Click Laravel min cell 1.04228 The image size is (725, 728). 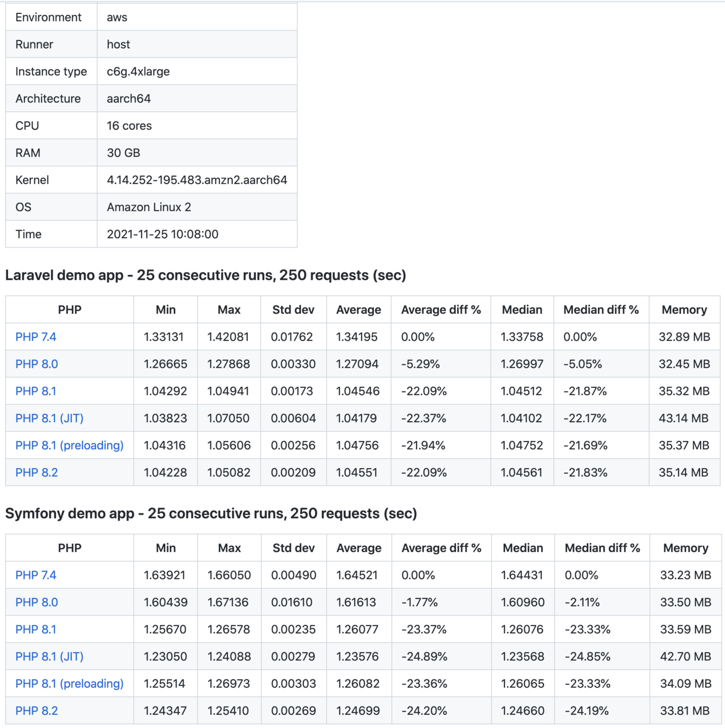click(x=165, y=472)
